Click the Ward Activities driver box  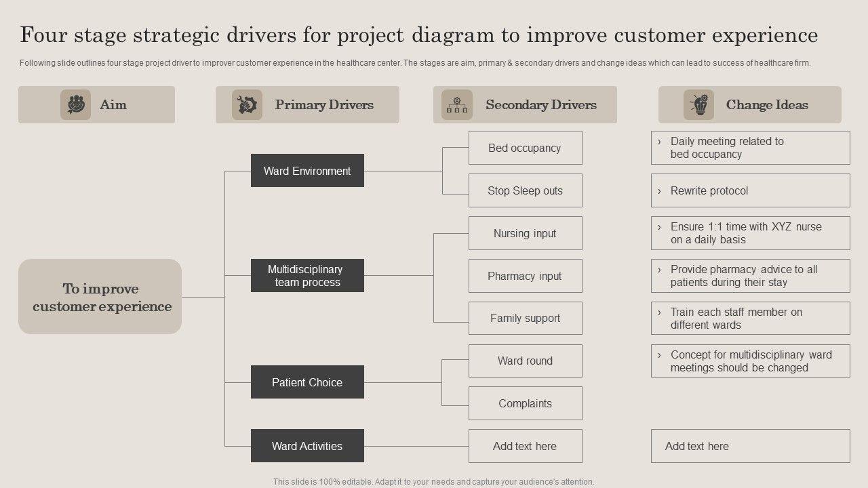(x=307, y=446)
